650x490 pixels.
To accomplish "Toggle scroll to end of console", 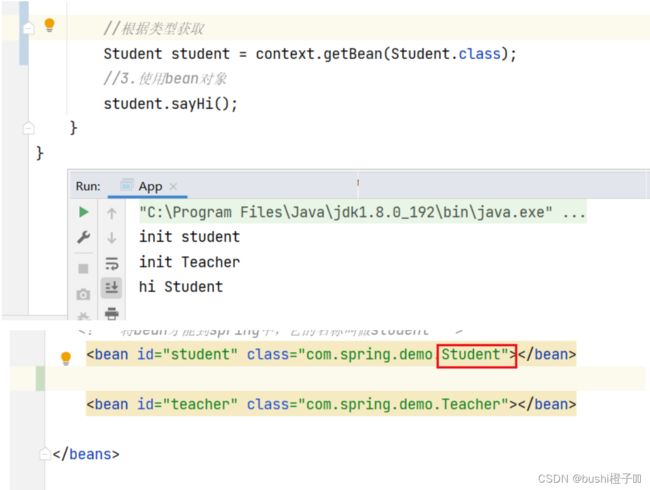I will coord(112,288).
